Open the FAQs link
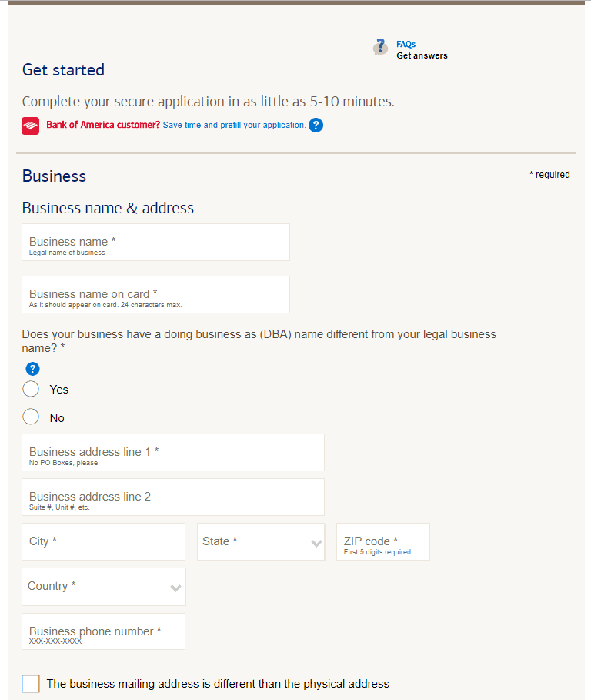The width and height of the screenshot is (591, 700). (x=406, y=44)
